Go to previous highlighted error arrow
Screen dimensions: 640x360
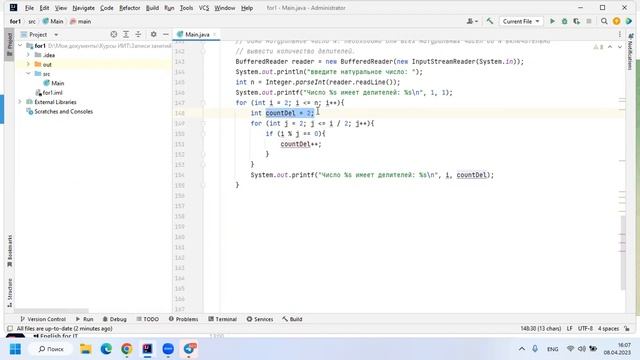(610, 47)
